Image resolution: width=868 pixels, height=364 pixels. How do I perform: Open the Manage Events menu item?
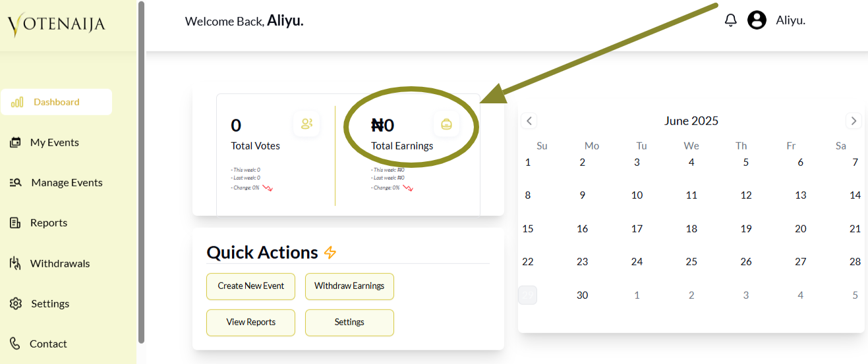pyautogui.click(x=67, y=182)
